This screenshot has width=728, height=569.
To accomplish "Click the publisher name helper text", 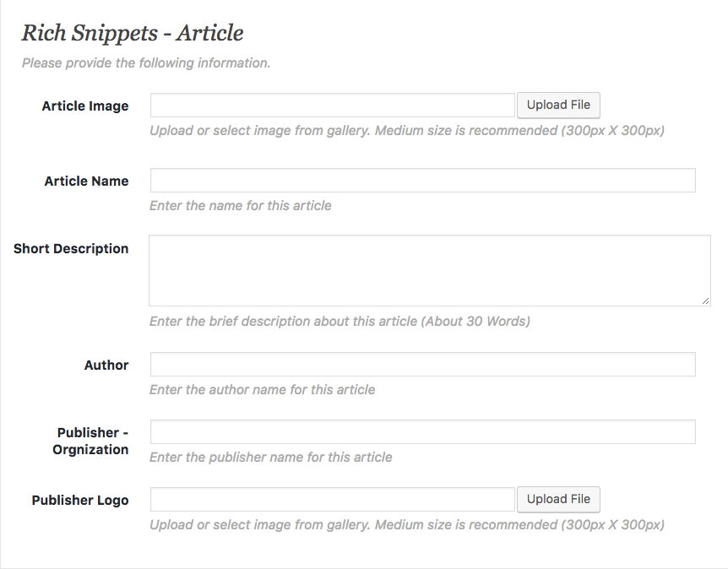I will tap(269, 457).
